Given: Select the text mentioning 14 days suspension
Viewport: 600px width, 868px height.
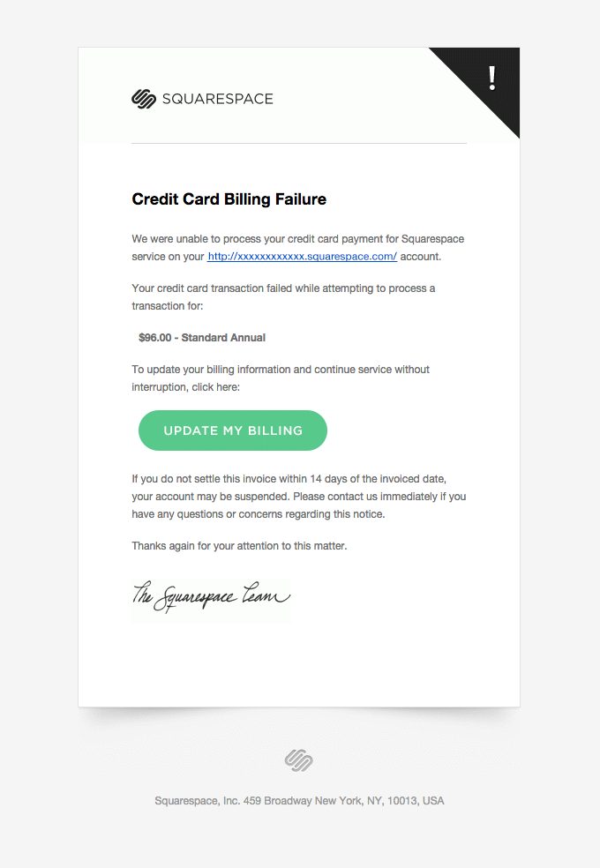Looking at the screenshot, I should click(x=299, y=496).
